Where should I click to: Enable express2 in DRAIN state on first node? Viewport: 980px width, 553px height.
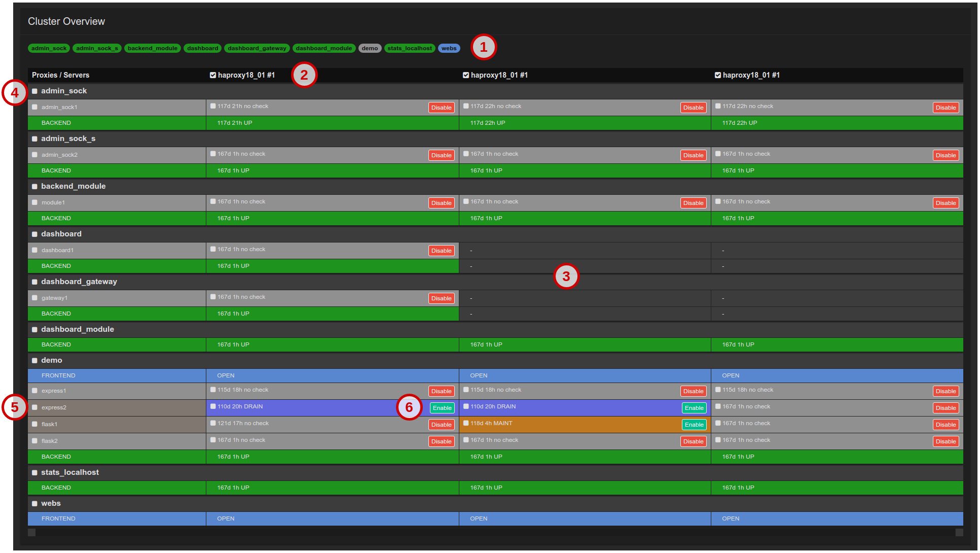[442, 407]
